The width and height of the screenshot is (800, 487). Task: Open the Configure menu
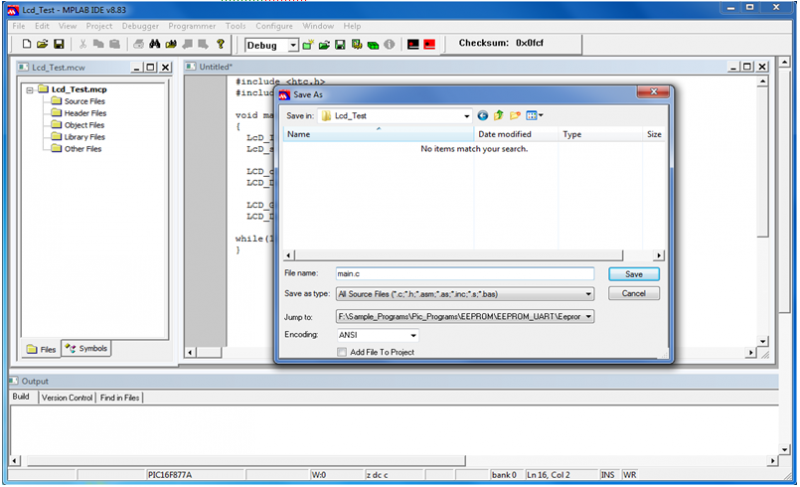(x=274, y=26)
